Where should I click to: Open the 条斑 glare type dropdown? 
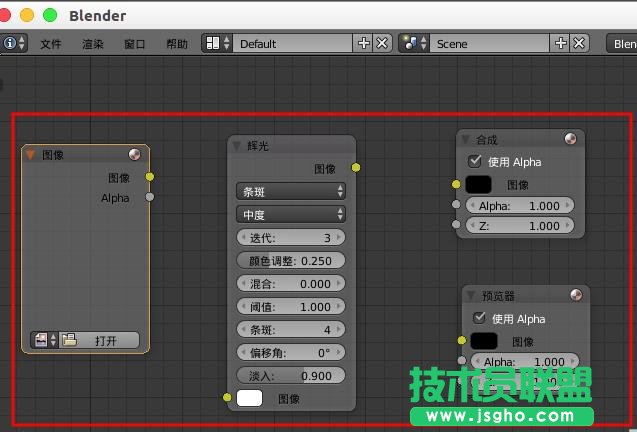tap(291, 191)
